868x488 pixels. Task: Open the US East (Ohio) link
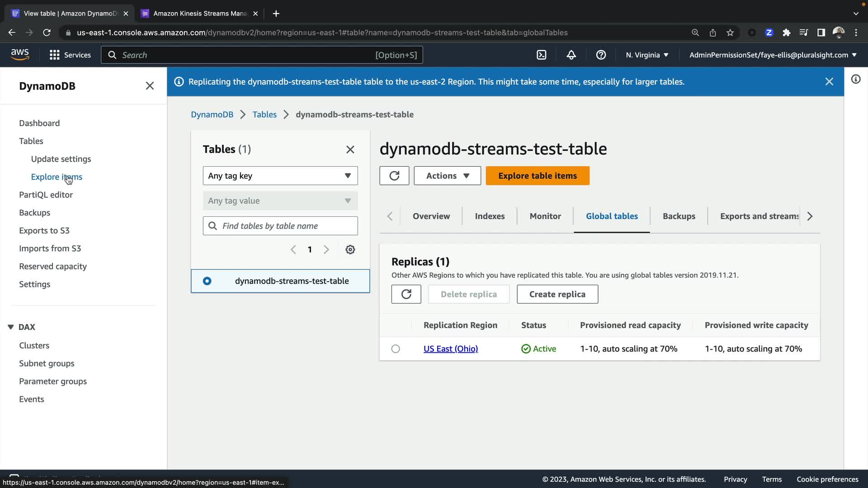tap(450, 349)
